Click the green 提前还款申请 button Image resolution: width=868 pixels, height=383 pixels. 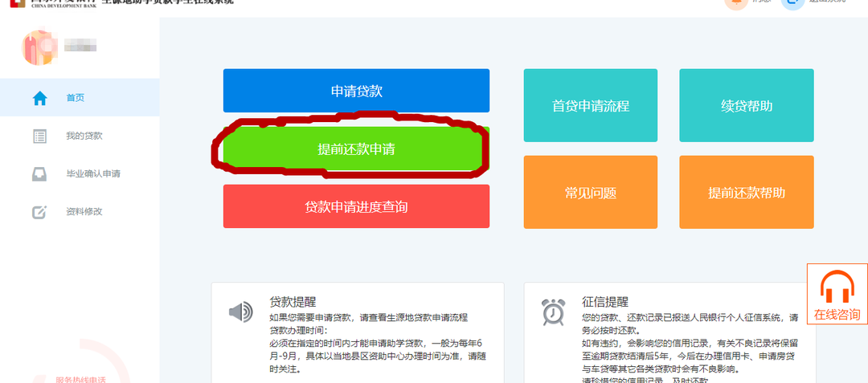point(355,149)
